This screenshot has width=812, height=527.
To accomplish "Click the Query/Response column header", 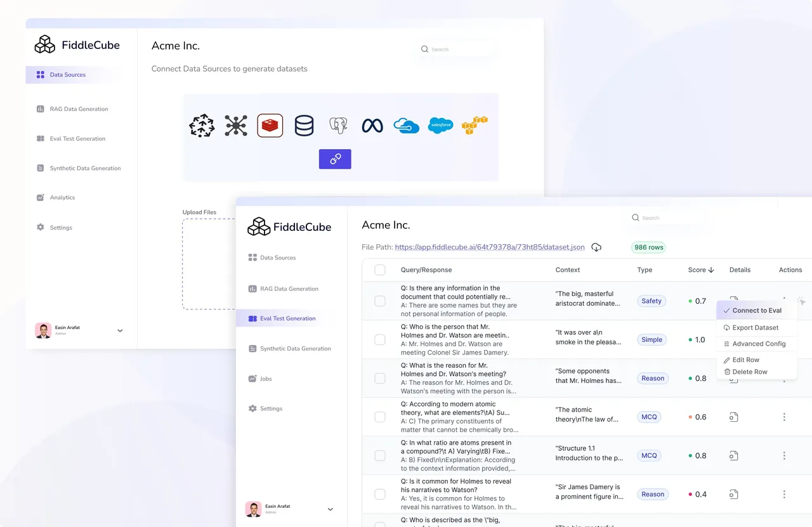I will 426,270.
